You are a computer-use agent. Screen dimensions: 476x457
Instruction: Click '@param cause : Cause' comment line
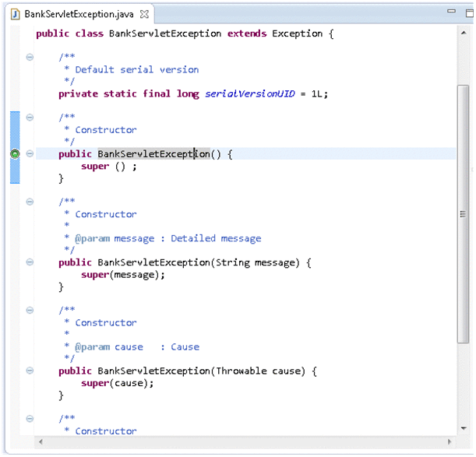click(137, 347)
